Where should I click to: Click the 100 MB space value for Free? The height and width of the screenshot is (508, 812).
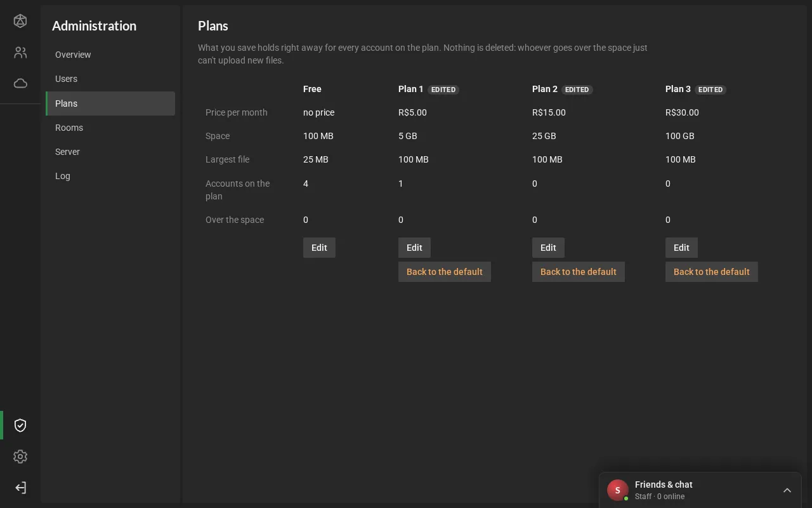318,136
